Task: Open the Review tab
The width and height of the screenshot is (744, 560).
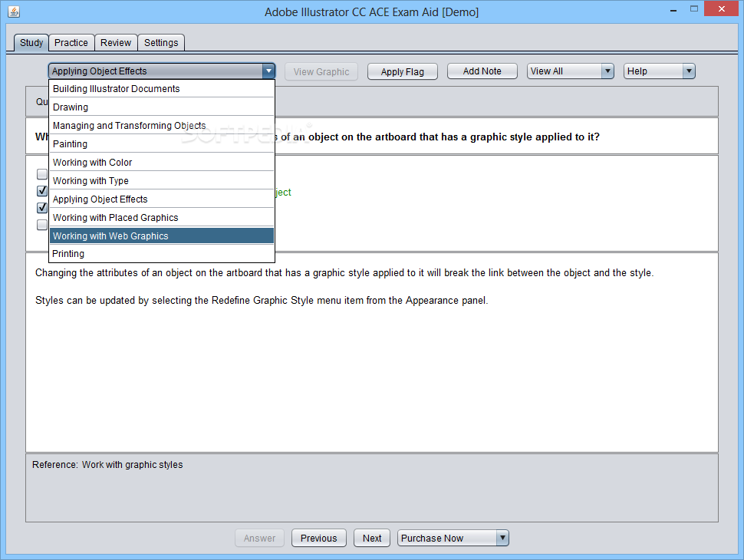Action: pyautogui.click(x=116, y=43)
